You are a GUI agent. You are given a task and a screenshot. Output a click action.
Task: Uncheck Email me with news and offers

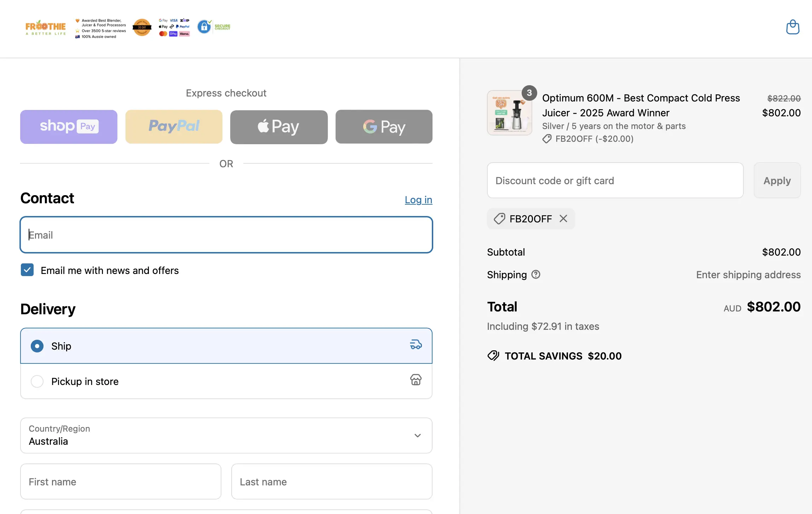[x=27, y=270]
